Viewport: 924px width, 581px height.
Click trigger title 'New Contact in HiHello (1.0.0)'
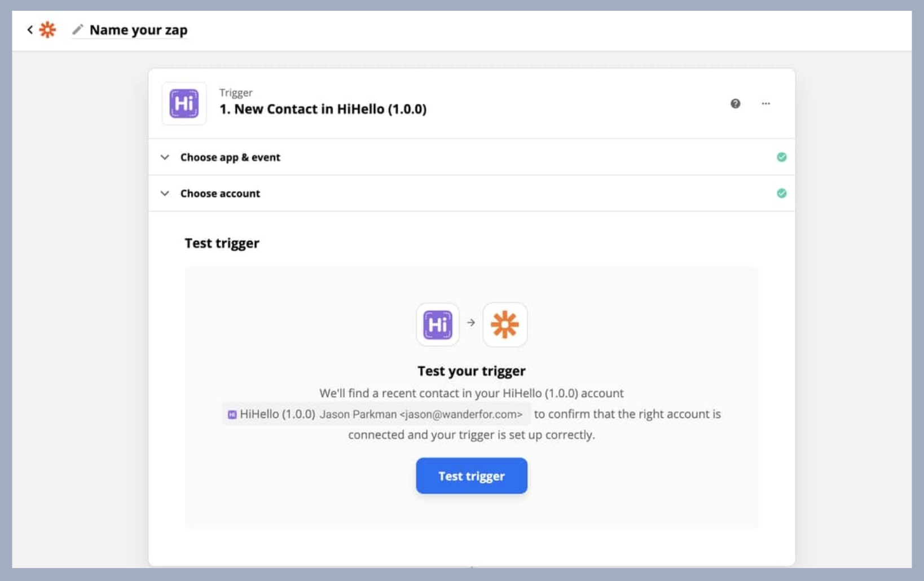[323, 109]
